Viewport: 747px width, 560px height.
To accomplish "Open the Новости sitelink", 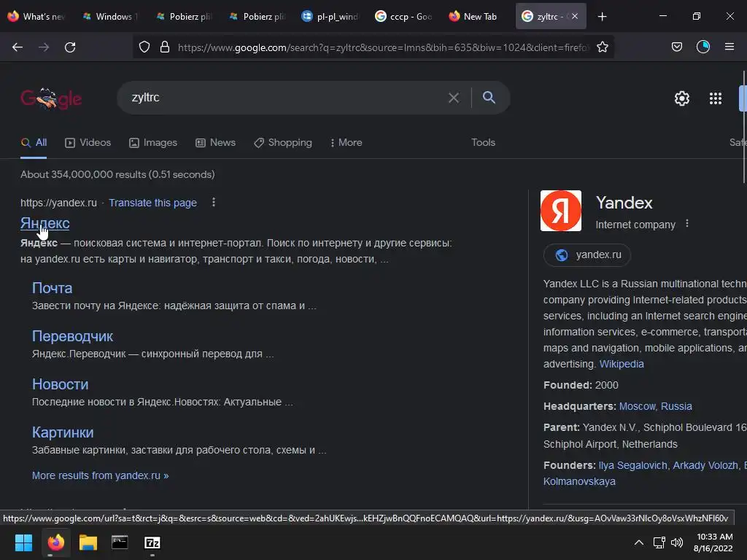I will pyautogui.click(x=60, y=384).
